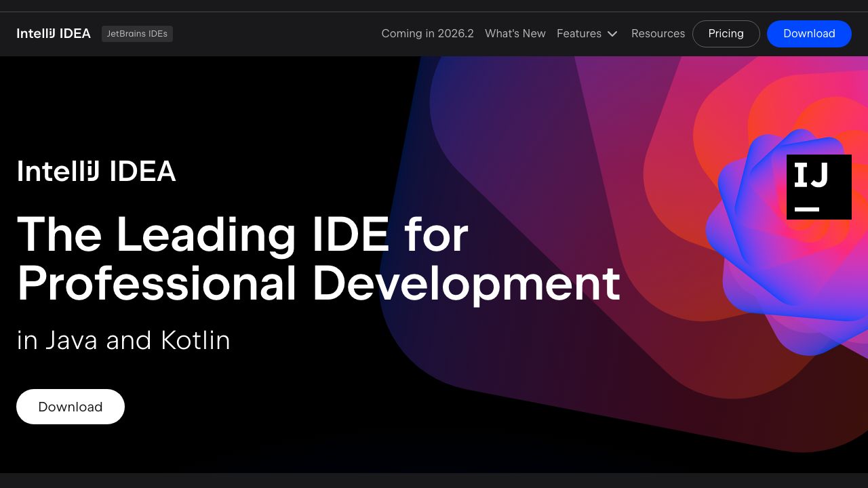Click the blue Download button in header
This screenshot has height=488, width=868.
coord(809,34)
